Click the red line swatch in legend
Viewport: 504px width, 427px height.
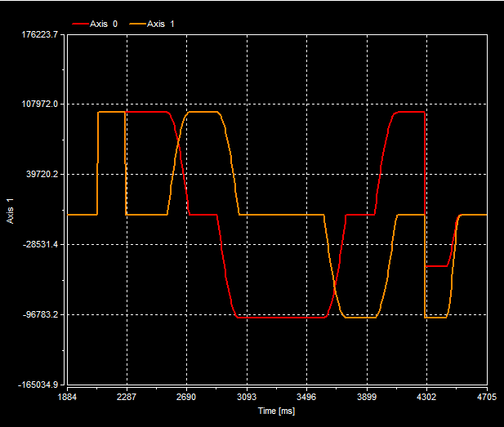pos(80,24)
